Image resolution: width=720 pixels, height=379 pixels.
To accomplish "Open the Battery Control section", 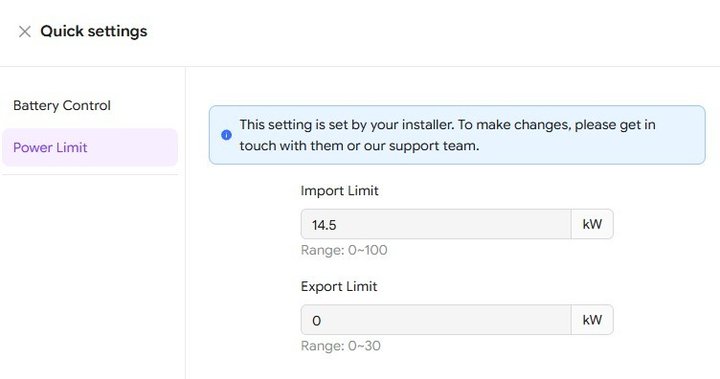I will click(62, 105).
